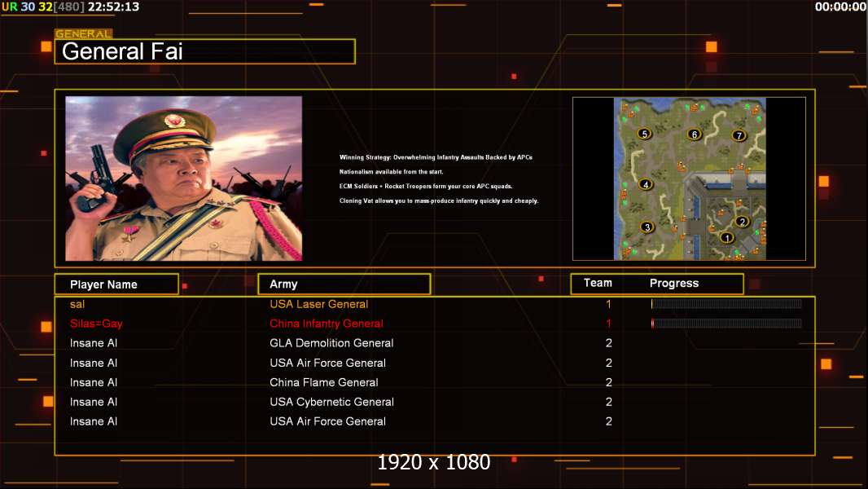Click the Progress column header
This screenshot has width=868, height=489.
[x=673, y=283]
